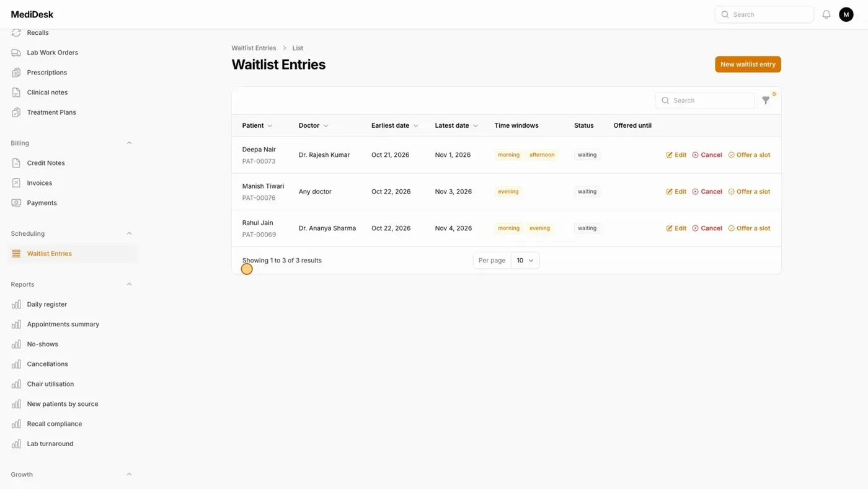Screen dimensions: 868x489
Task: Edit Deepa Nair's waitlist entry
Action: [x=676, y=155]
